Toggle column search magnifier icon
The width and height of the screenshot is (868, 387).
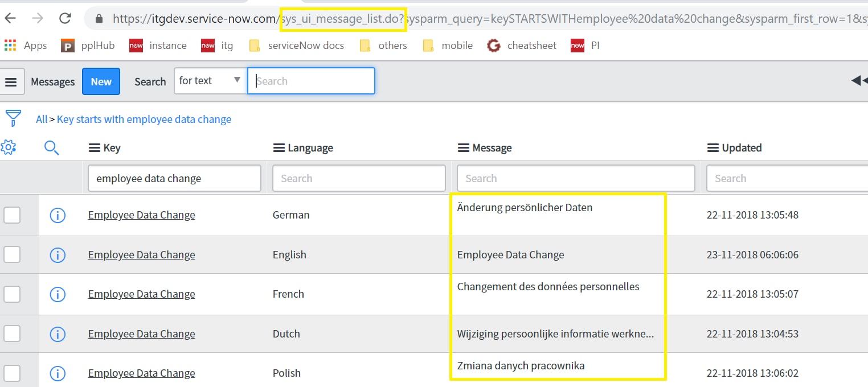52,148
